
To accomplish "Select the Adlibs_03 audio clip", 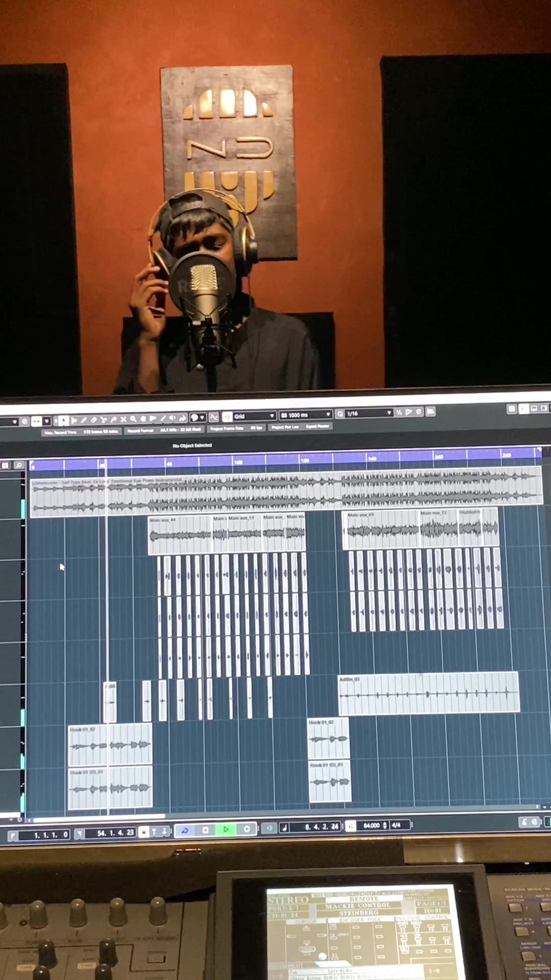I will pyautogui.click(x=428, y=693).
